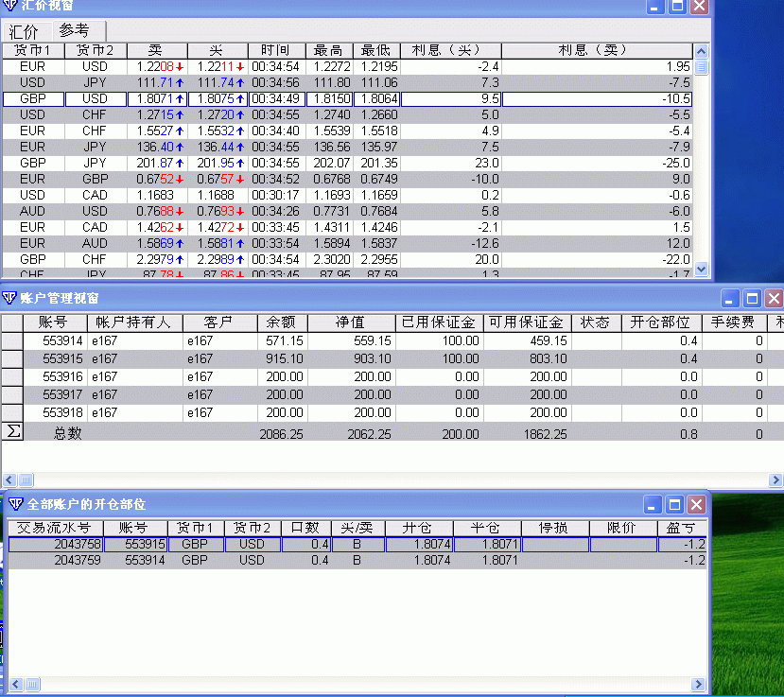Click USD/CHF sell price 1.2715
This screenshot has height=697, width=784.
[x=157, y=114]
